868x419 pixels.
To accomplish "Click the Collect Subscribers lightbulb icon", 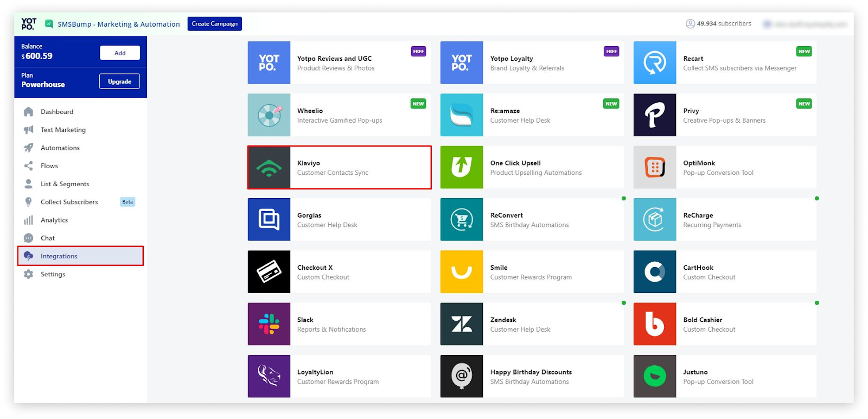I will tap(29, 202).
